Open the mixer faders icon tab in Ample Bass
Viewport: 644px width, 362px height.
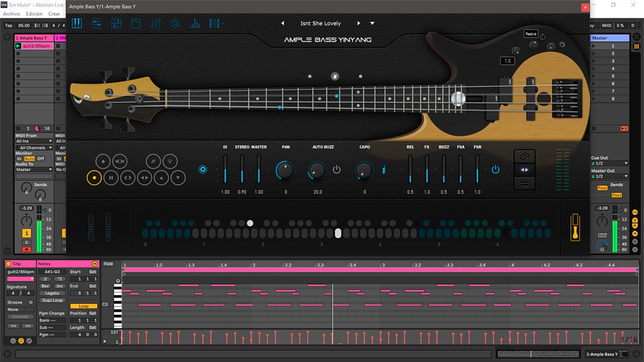tap(156, 24)
